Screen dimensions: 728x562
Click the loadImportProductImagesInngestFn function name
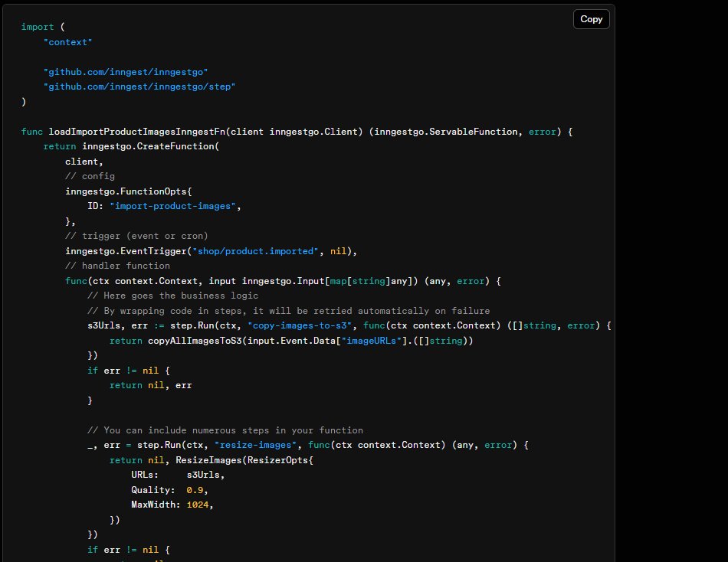click(137, 132)
